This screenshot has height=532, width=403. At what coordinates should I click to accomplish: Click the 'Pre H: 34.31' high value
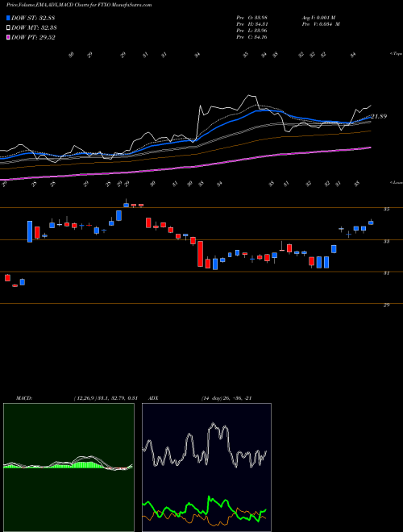[251, 24]
